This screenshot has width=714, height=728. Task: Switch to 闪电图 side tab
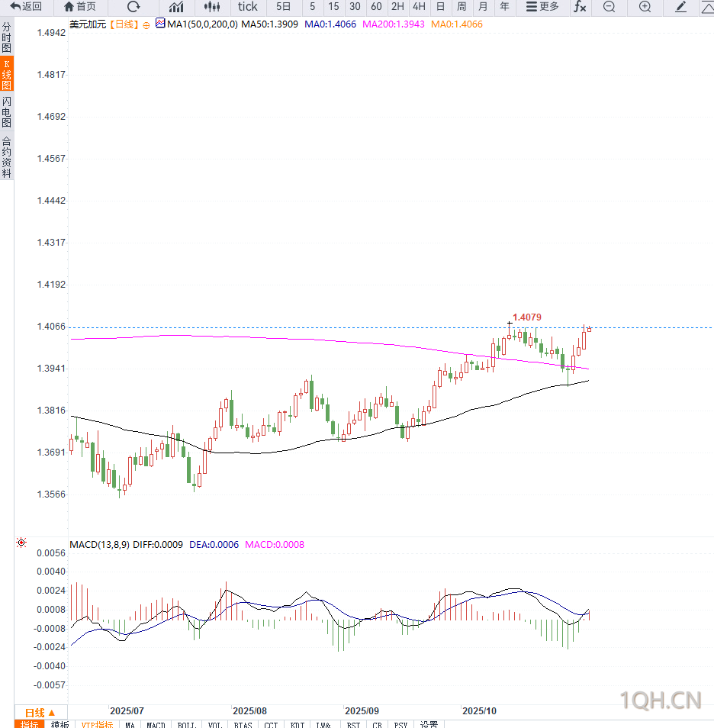[x=7, y=111]
